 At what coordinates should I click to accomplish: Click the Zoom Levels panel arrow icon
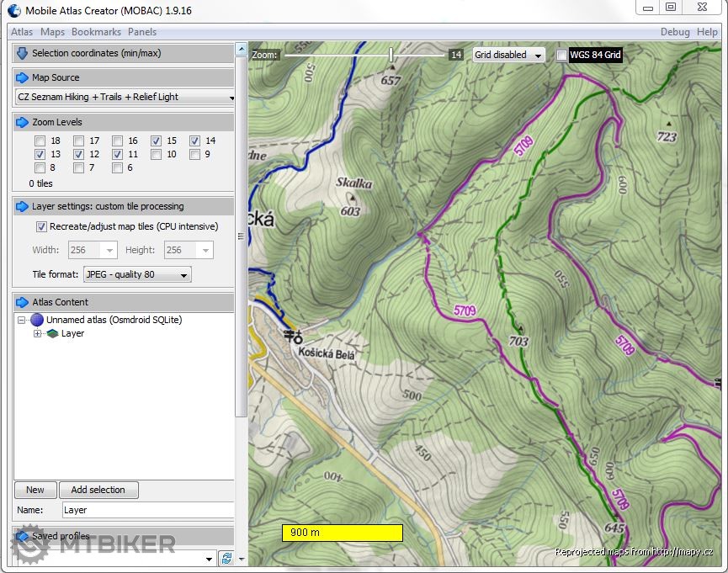coord(22,122)
